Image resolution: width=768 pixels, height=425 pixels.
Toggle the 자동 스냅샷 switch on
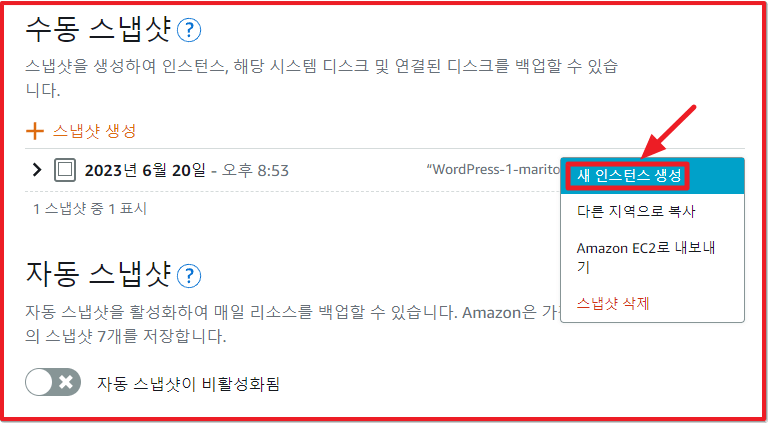coord(53,382)
